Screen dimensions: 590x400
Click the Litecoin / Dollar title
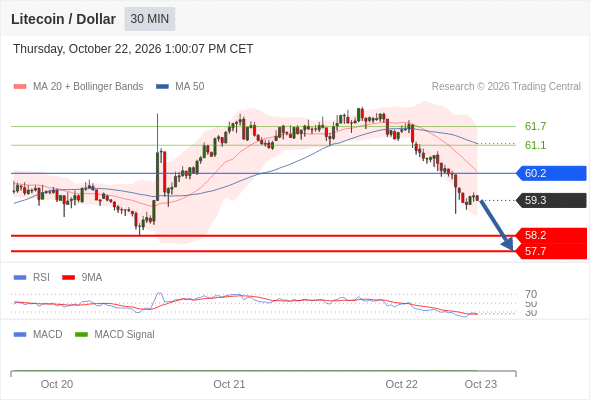pyautogui.click(x=63, y=19)
